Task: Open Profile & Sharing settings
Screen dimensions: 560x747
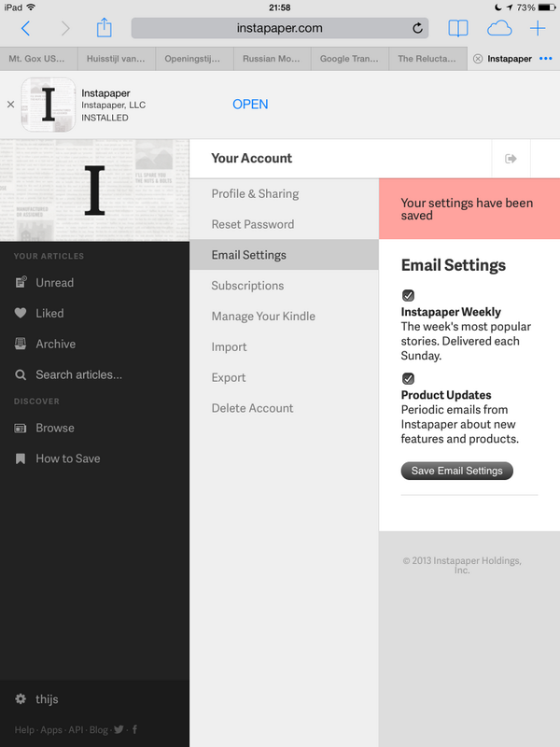Action: pos(284,194)
